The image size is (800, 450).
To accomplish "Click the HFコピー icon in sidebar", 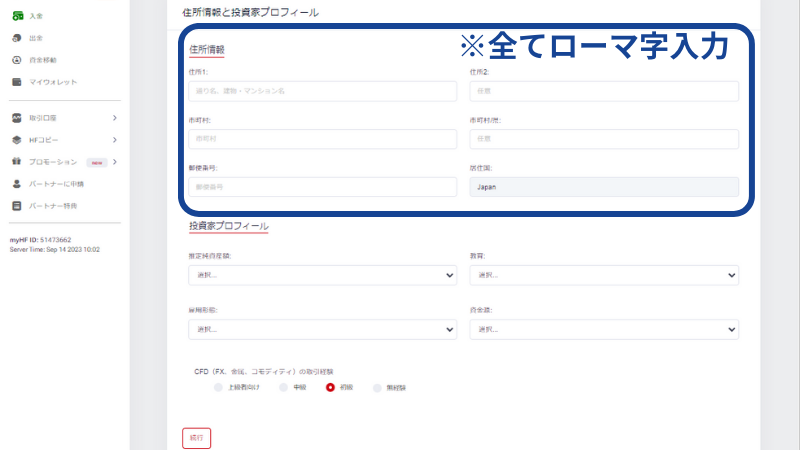I will 17,140.
